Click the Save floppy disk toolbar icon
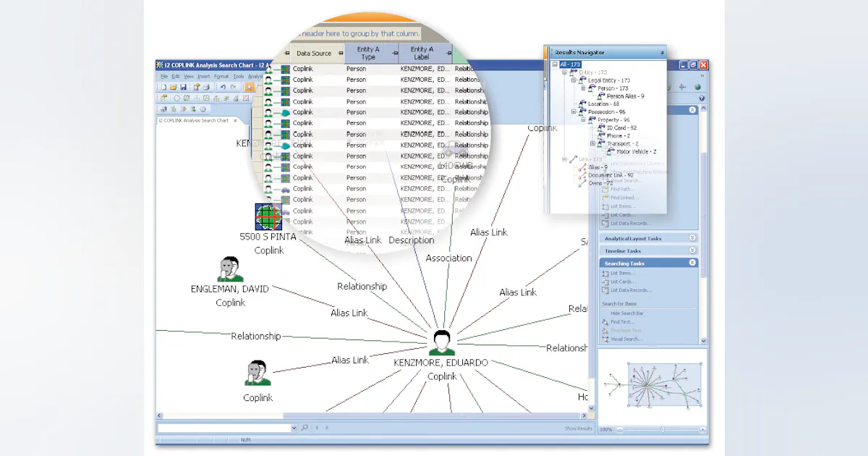Image resolution: width=868 pixels, height=456 pixels. click(182, 87)
